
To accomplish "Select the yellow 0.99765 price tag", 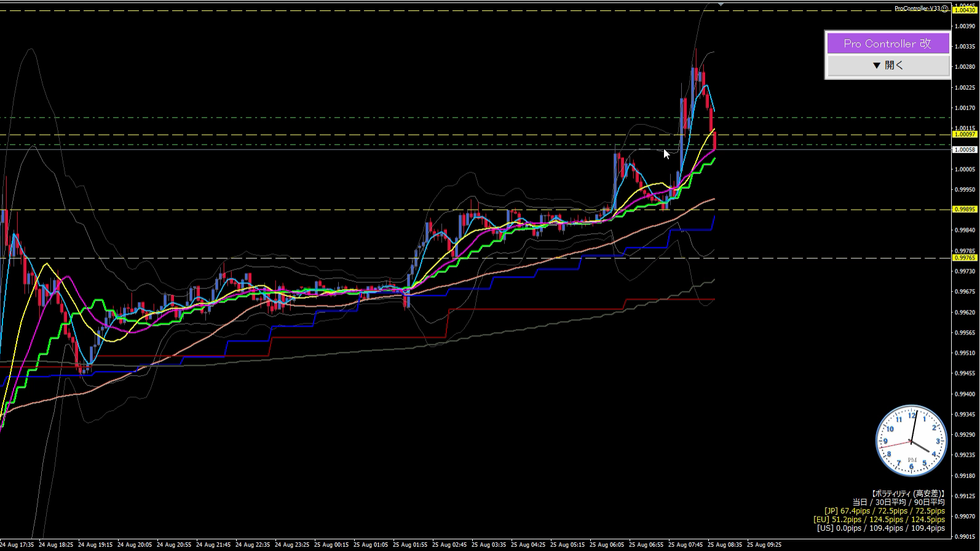I will (x=965, y=258).
